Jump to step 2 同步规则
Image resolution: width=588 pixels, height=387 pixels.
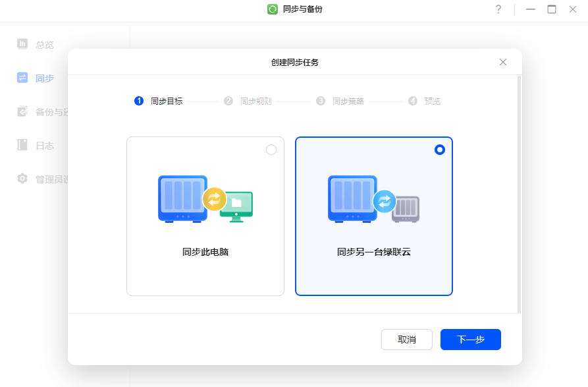point(248,102)
